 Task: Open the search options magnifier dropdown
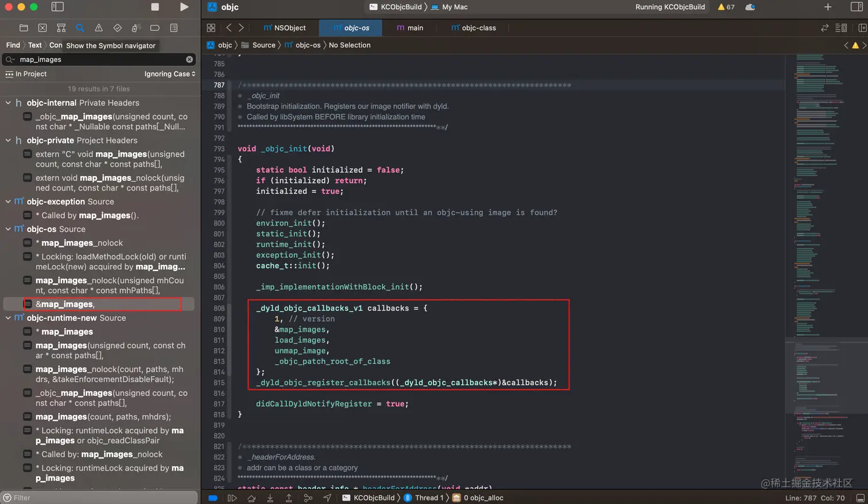[x=10, y=59]
